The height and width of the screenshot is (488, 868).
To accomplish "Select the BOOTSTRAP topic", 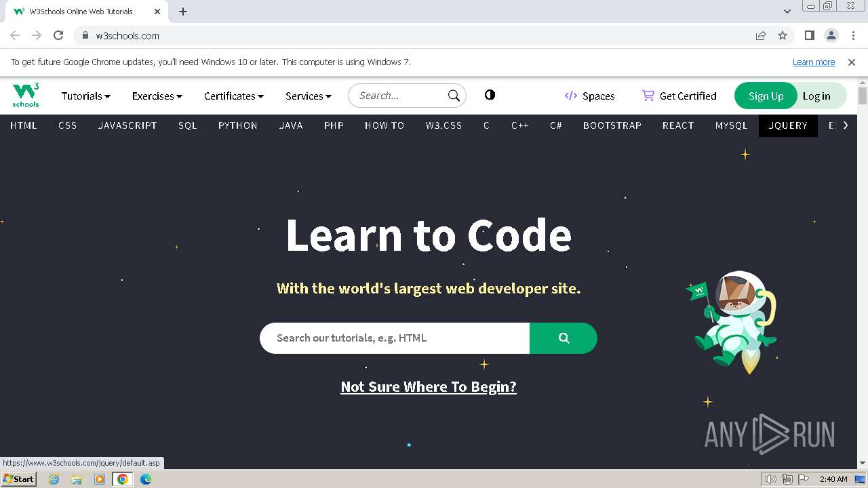I will click(x=612, y=125).
